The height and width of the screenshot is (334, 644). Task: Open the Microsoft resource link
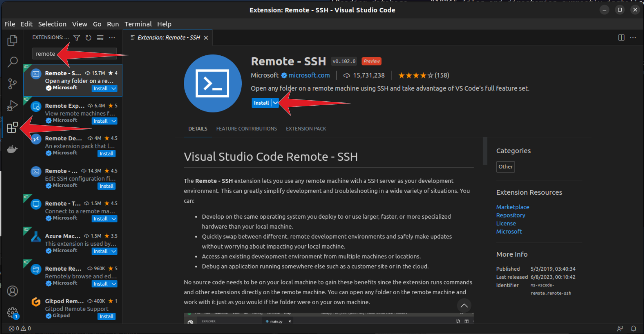509,232
